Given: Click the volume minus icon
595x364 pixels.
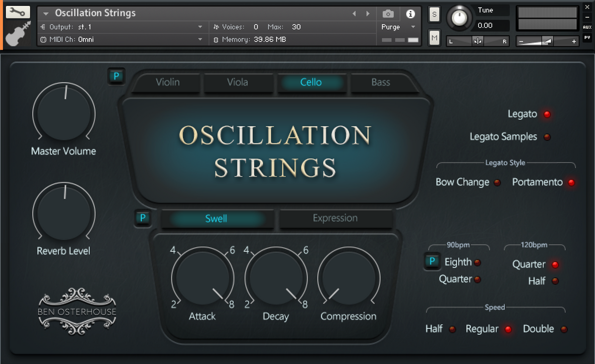Looking at the screenshot, I should pyautogui.click(x=521, y=42).
